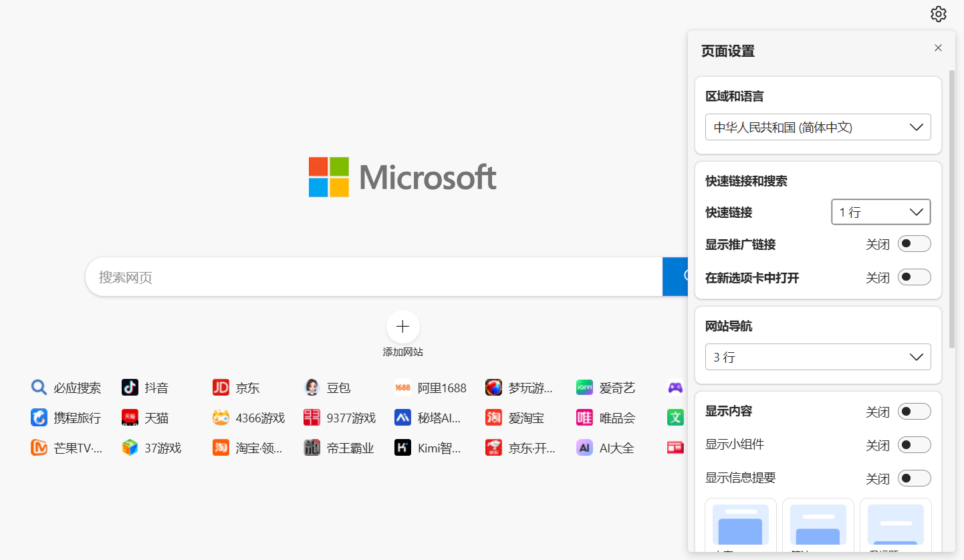This screenshot has width=964, height=560.
Task: Open the 快速链接 rows dropdown showing 1 行
Action: pyautogui.click(x=881, y=212)
